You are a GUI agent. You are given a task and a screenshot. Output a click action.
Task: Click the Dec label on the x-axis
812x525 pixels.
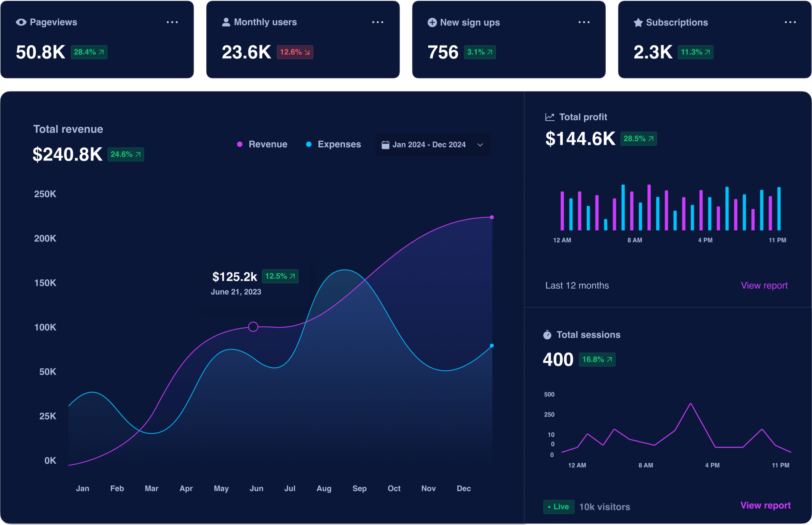pyautogui.click(x=464, y=488)
